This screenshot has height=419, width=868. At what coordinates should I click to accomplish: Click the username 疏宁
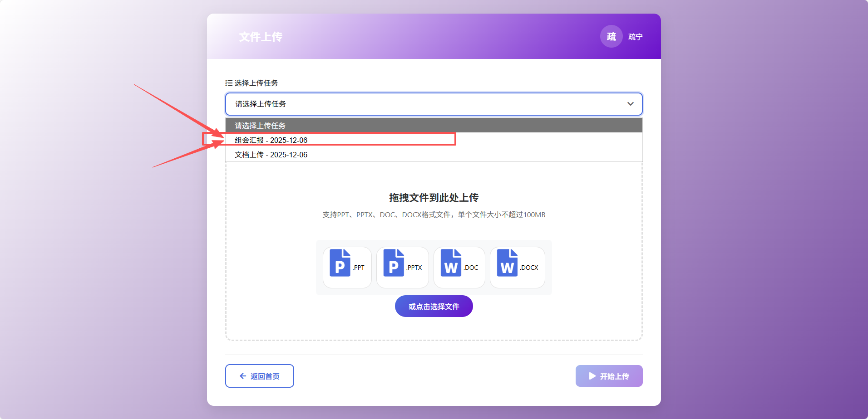click(635, 37)
